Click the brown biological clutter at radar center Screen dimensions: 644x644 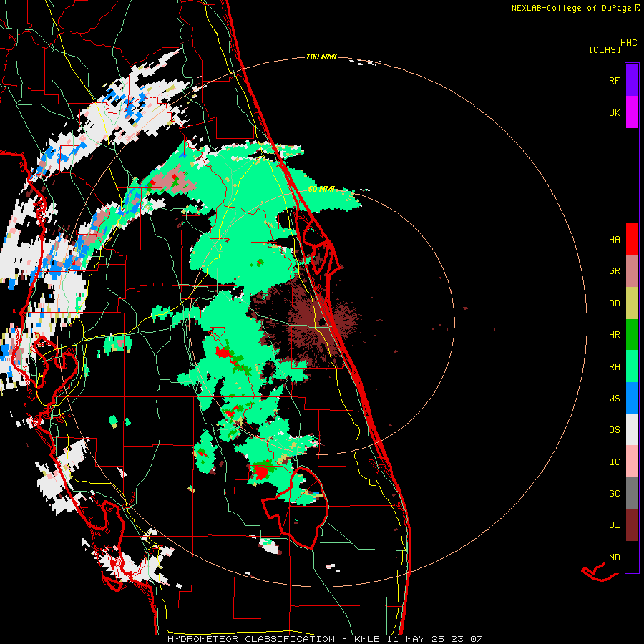323,323
